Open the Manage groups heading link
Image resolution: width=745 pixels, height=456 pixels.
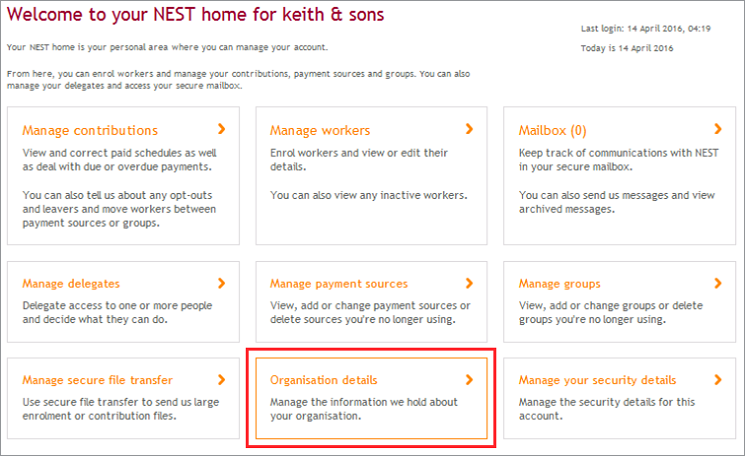pyautogui.click(x=559, y=284)
